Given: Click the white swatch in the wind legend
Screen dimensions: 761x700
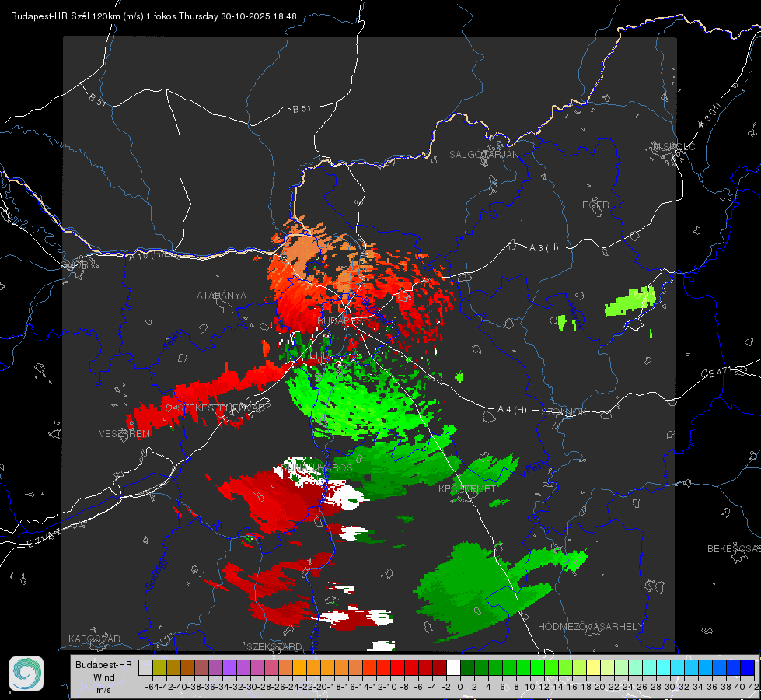Looking at the screenshot, I should coord(453,667).
